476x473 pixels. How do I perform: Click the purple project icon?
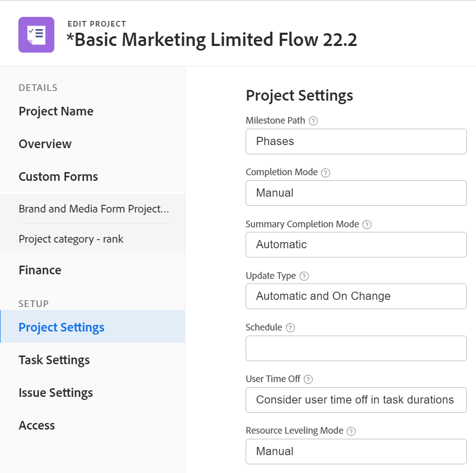click(36, 35)
